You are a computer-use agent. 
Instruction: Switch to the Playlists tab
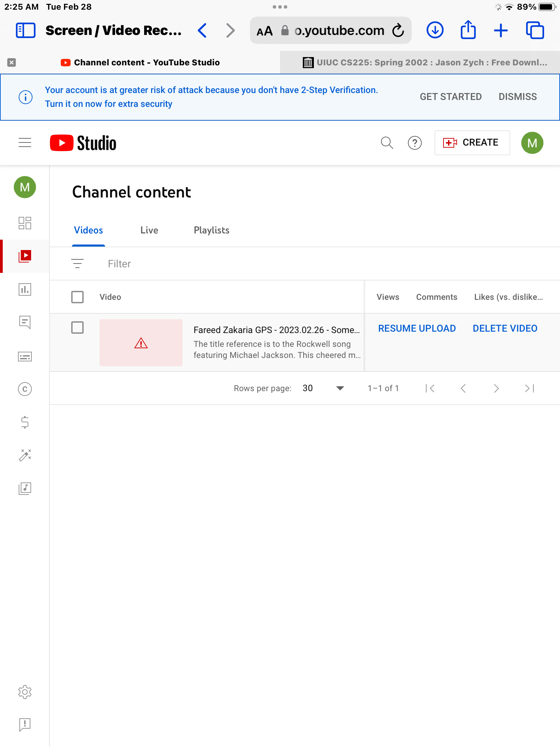212,230
